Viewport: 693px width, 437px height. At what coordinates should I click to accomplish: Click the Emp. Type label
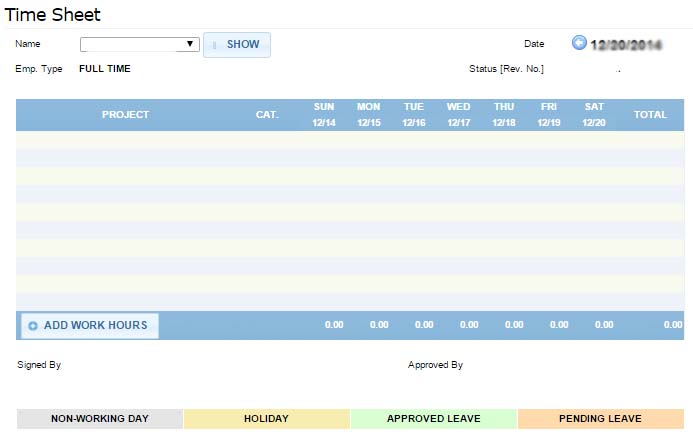(x=39, y=69)
